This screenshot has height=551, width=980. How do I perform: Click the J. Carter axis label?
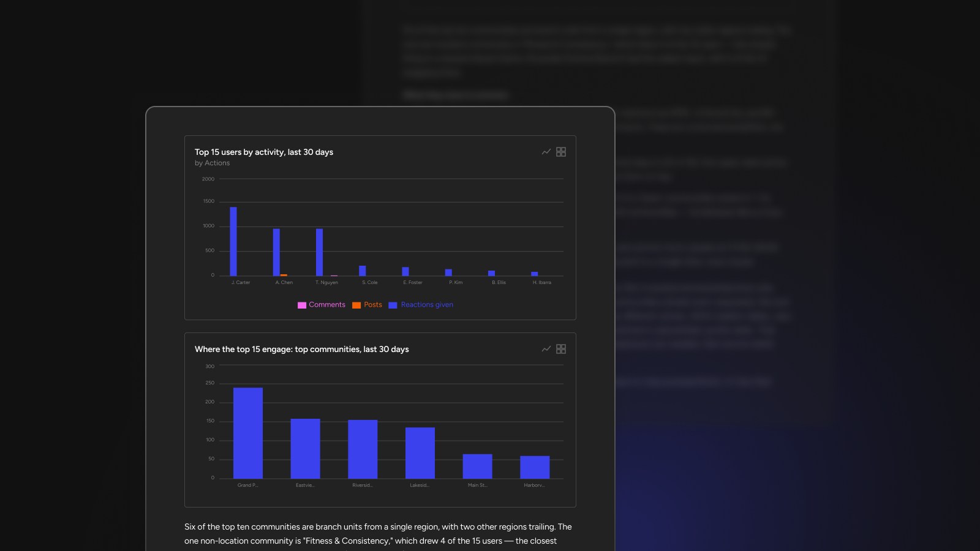241,282
